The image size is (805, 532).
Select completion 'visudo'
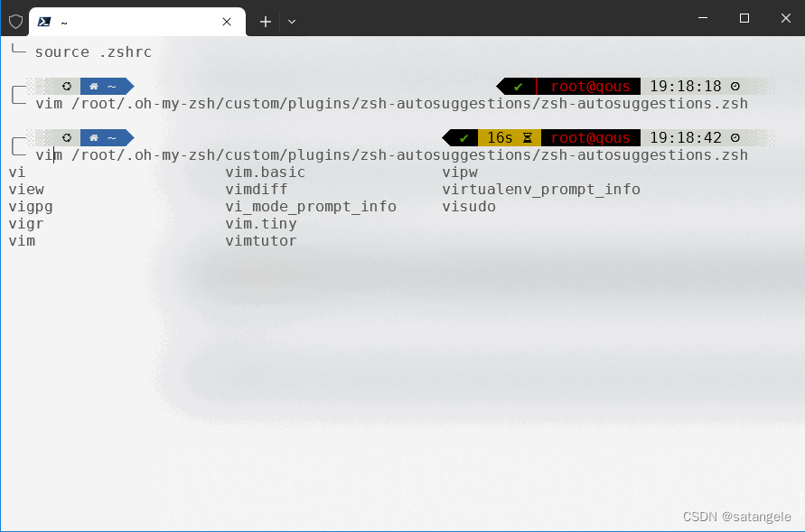click(x=469, y=207)
